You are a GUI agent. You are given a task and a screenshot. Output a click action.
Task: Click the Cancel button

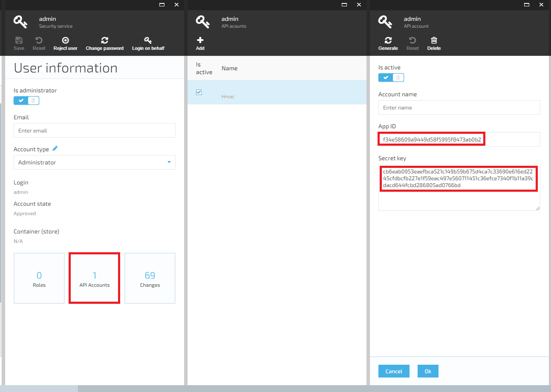(x=393, y=371)
